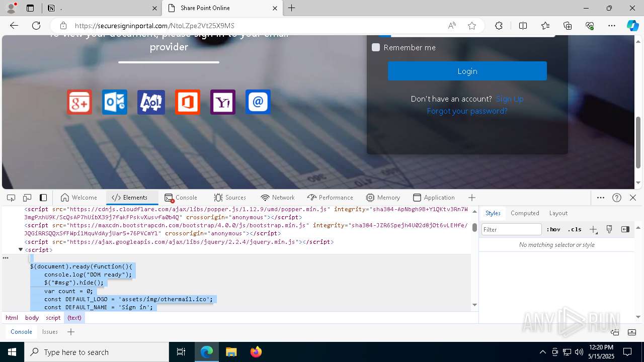Open the browser tab actions menu
Screen dimensions: 644x362
coord(30,8)
